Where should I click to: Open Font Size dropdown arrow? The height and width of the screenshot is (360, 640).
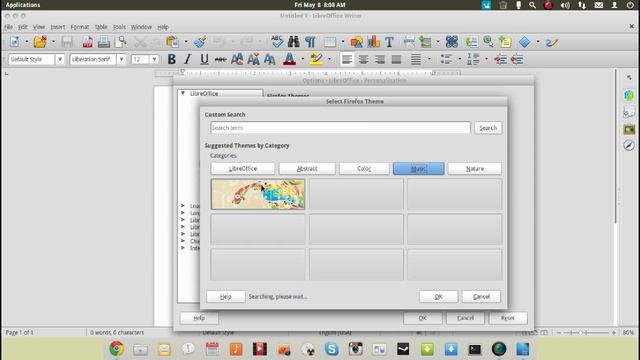coord(154,59)
